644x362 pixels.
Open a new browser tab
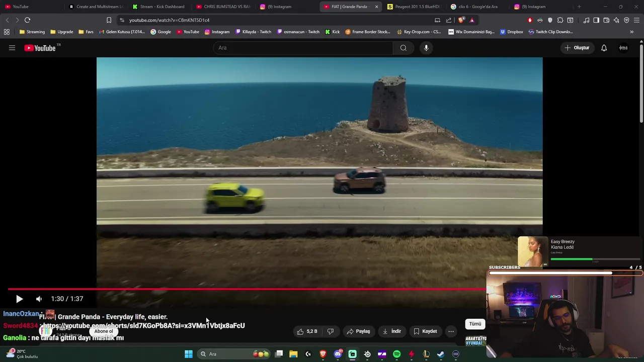pyautogui.click(x=579, y=7)
